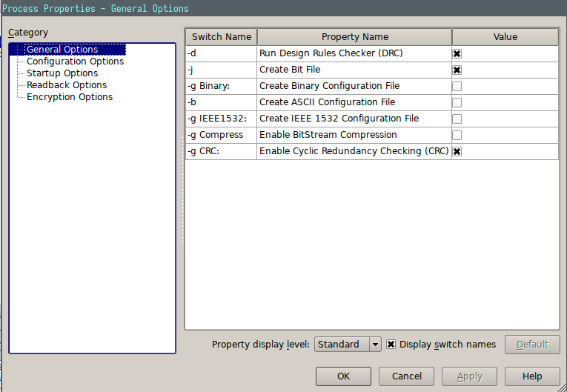
Task: Check Create IEEE 1532 Configuration File
Action: (457, 119)
